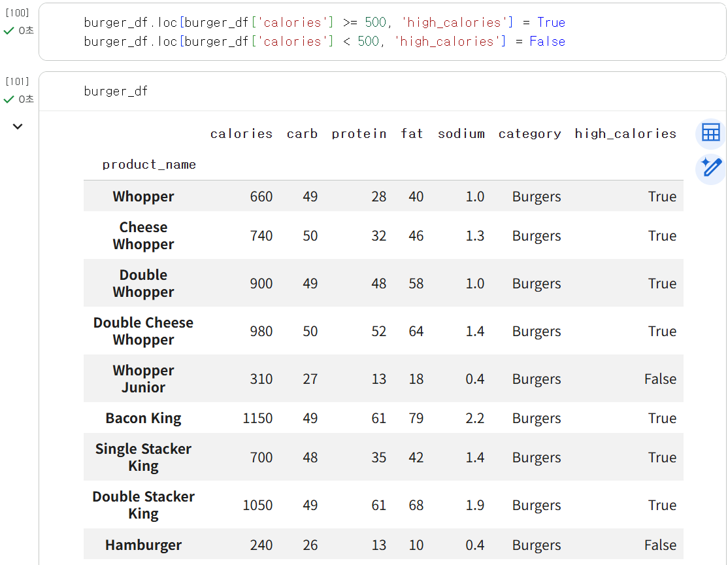Select the Whopper row label
This screenshot has height=565, width=728.
144,196
